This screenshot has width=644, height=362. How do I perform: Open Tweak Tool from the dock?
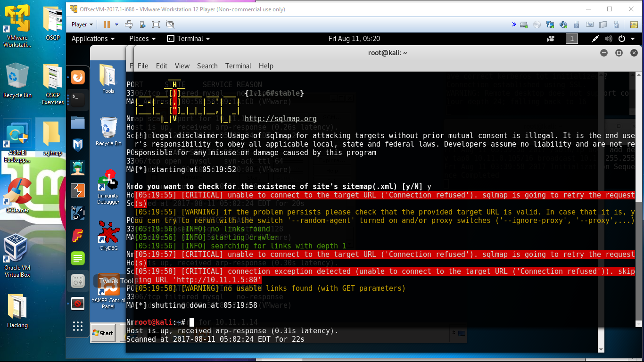[x=78, y=281]
